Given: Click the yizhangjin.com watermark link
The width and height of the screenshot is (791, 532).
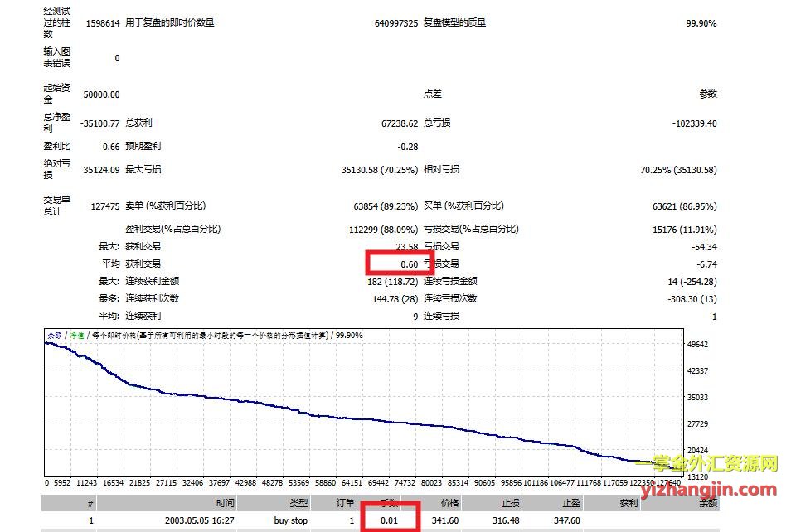Looking at the screenshot, I should coord(711,489).
